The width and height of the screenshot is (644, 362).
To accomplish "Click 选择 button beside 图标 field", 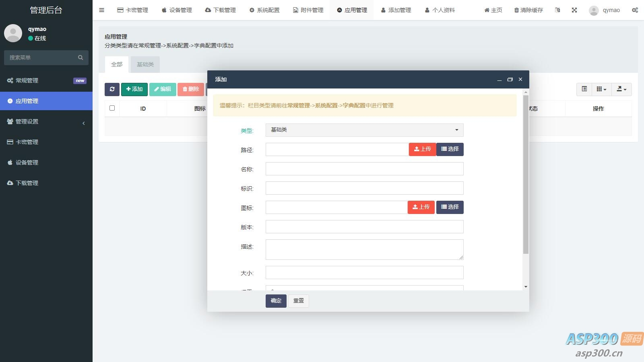I will tap(450, 207).
